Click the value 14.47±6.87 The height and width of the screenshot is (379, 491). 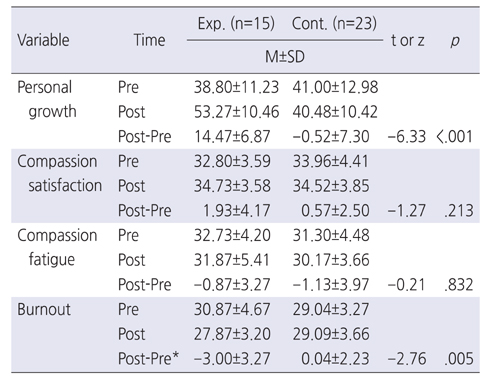click(x=232, y=136)
